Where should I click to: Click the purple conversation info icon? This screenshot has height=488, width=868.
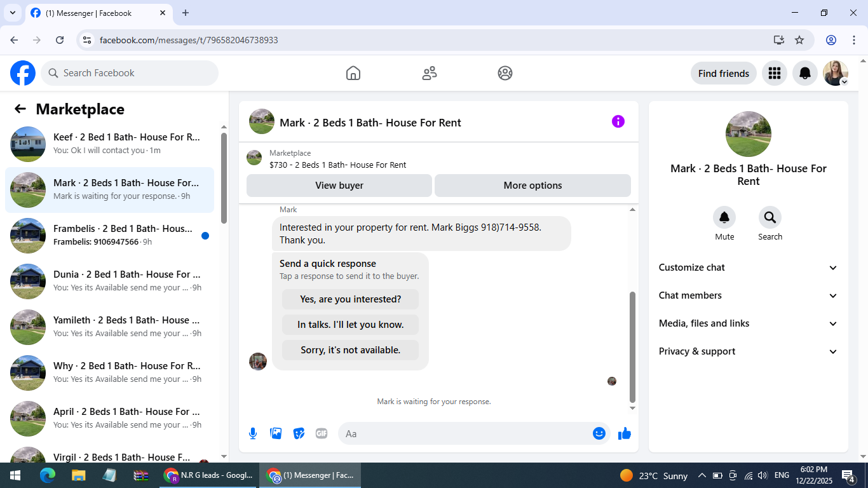pos(618,121)
